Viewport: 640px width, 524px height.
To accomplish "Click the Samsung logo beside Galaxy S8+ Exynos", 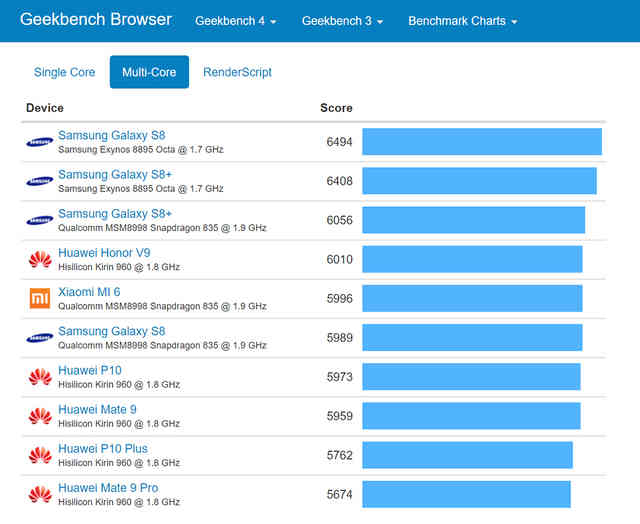I will (40, 181).
